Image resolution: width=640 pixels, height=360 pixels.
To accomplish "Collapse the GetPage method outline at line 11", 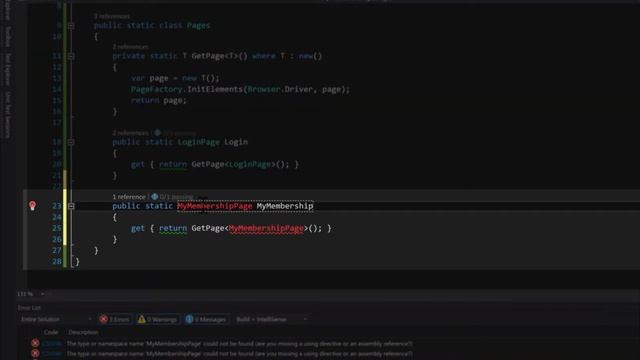I will (71, 56).
